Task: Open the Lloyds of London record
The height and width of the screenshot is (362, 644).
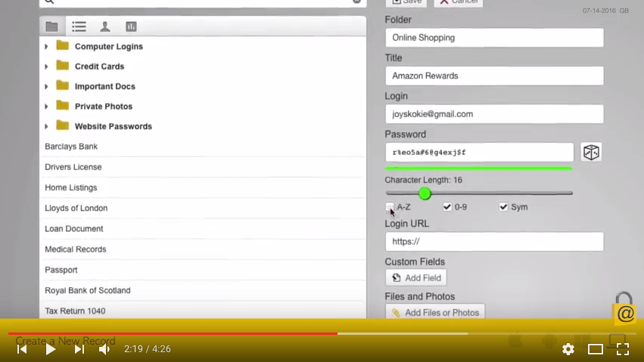Action: point(203,208)
